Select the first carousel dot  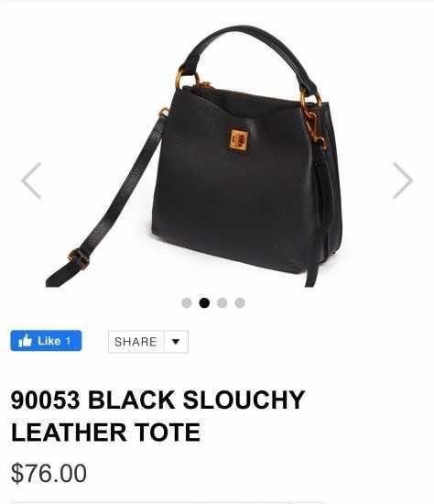click(187, 302)
